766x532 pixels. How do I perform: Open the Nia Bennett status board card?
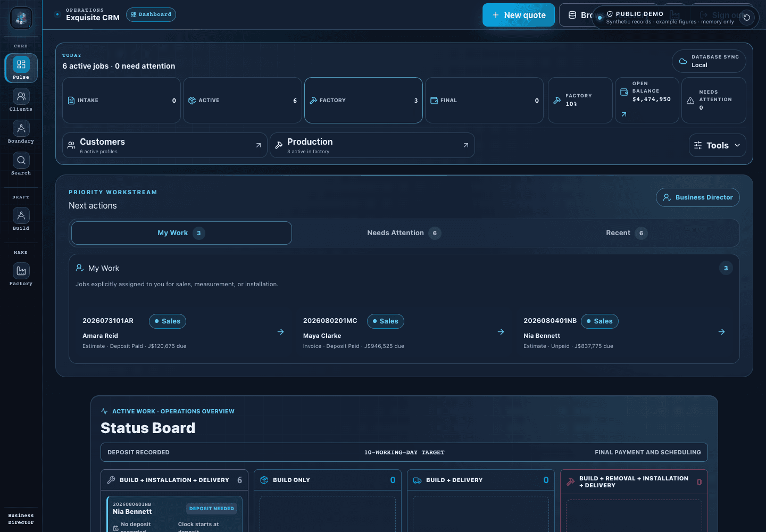pos(174,514)
